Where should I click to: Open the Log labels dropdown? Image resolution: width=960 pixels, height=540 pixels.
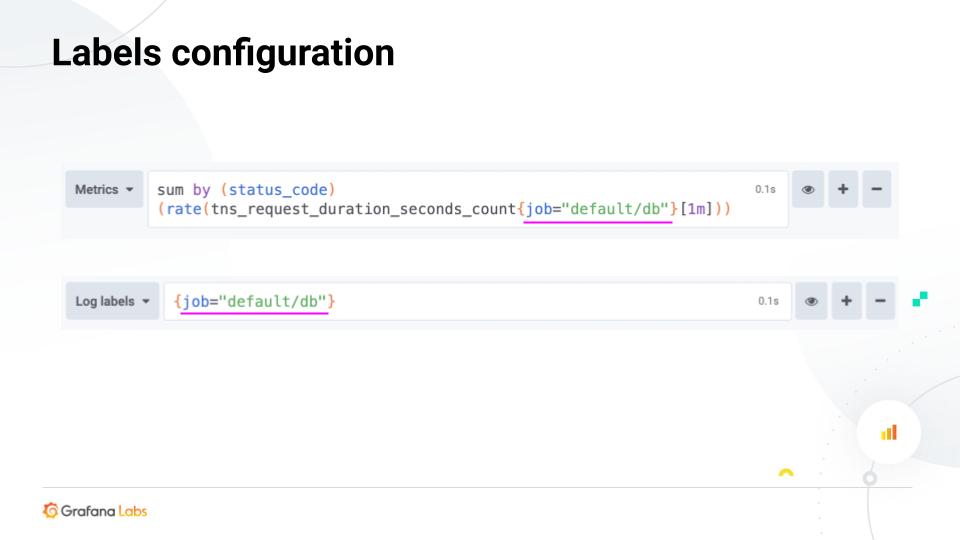110,301
